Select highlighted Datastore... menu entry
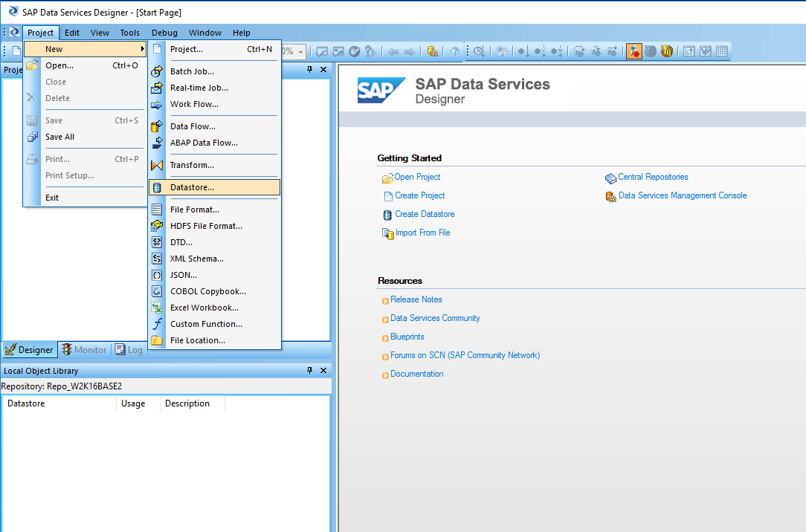 (214, 187)
